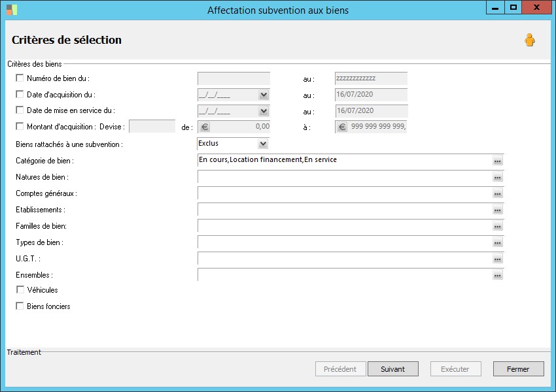Open the Ensembles ellipsis picker
Viewport: 556px width, 392px height.
tap(498, 275)
